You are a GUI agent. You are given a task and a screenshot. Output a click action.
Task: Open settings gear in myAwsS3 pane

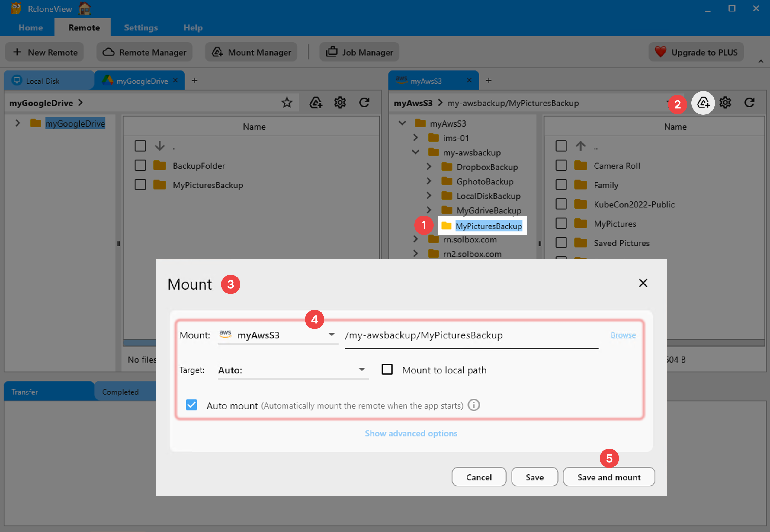pyautogui.click(x=725, y=103)
